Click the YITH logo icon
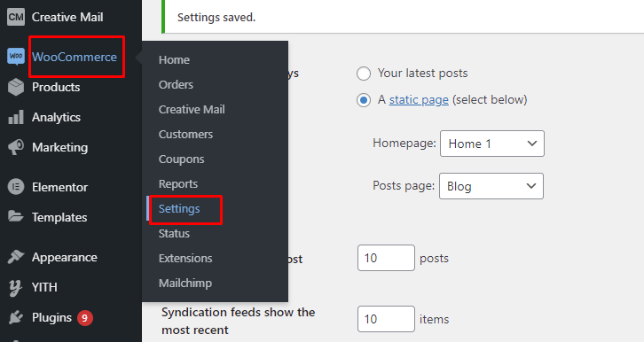Viewport: 644px width, 342px height. (16, 287)
